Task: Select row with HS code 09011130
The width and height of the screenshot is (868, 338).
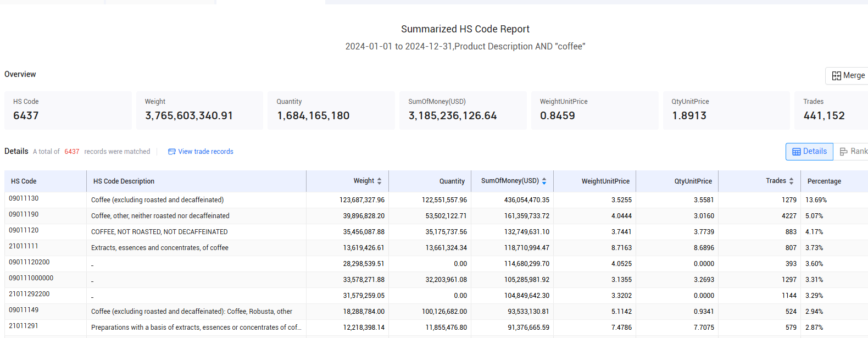Action: click(x=436, y=200)
